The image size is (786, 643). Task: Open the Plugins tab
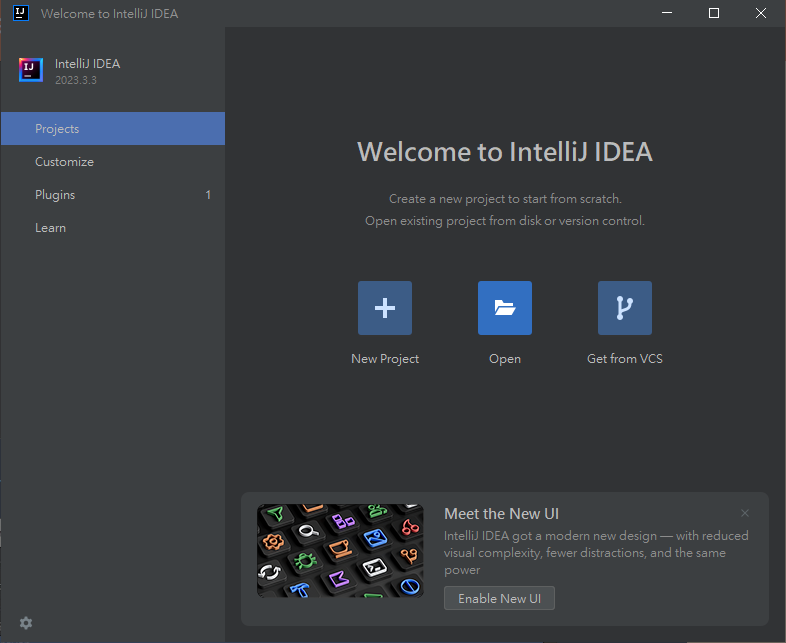click(113, 195)
